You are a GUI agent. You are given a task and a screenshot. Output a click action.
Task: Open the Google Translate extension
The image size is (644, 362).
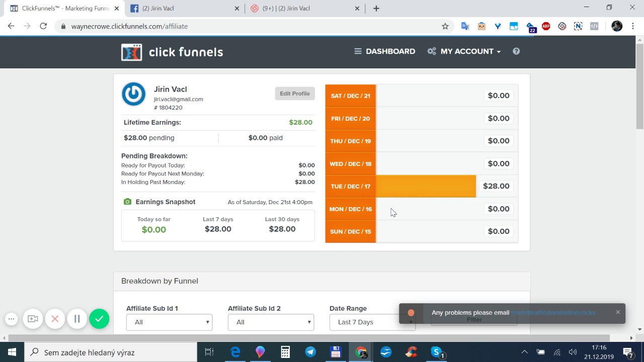465,26
